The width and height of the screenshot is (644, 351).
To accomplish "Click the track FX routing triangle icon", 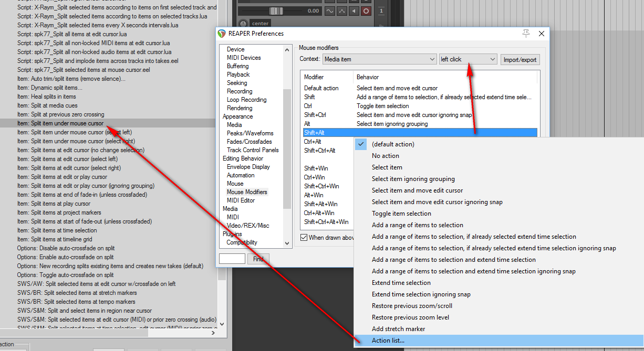I will pos(342,11).
